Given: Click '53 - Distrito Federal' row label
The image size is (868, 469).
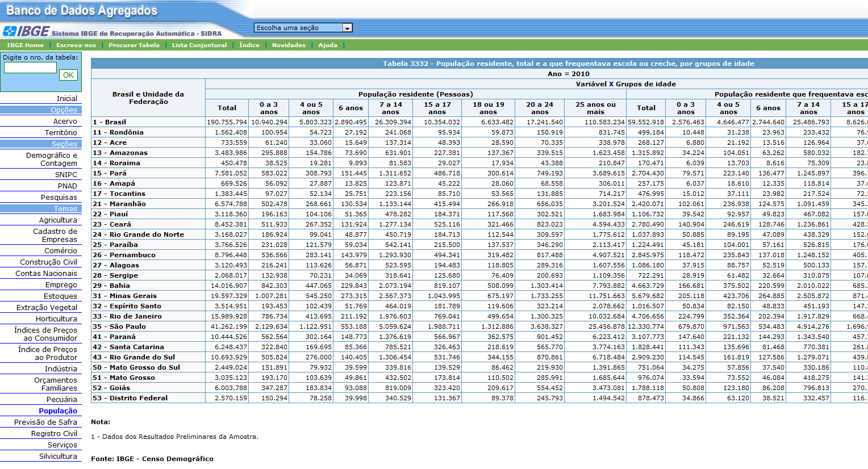Looking at the screenshot, I should tap(130, 398).
